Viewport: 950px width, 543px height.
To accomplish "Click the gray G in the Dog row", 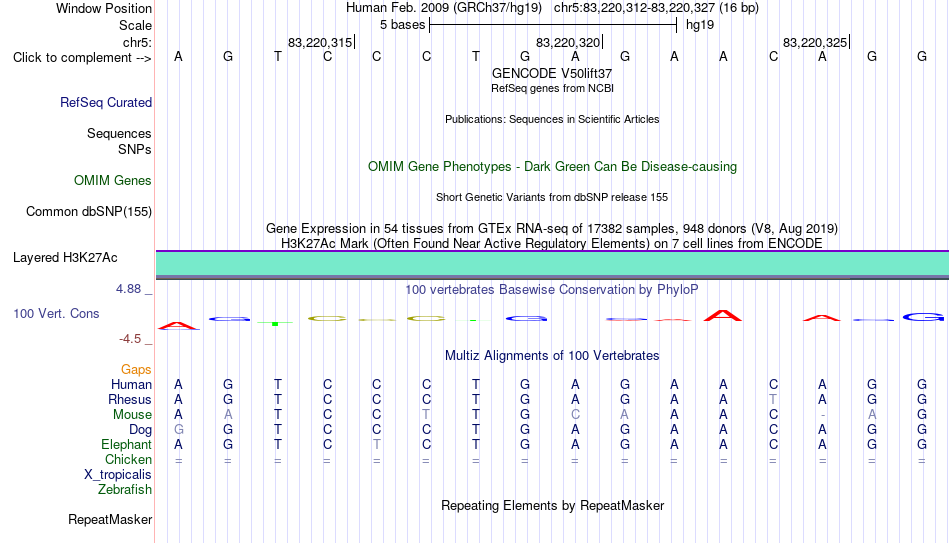I will click(178, 430).
